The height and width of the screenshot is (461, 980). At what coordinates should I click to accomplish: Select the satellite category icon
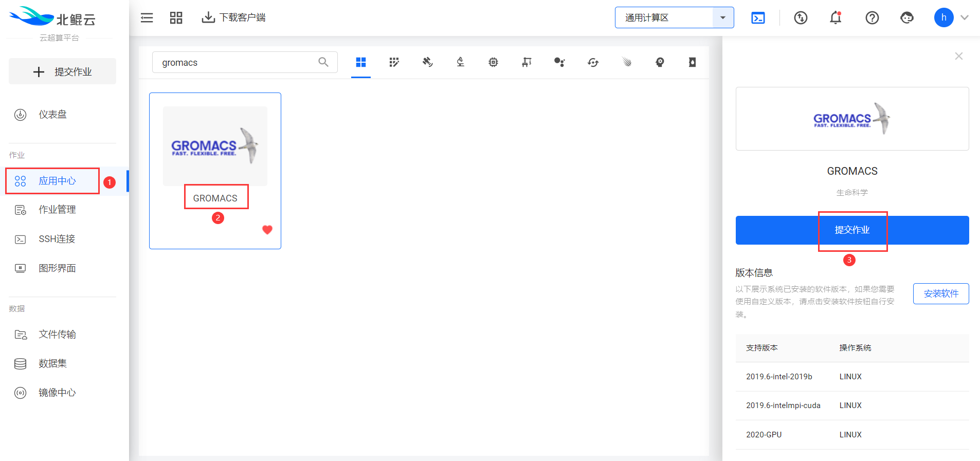click(x=427, y=62)
